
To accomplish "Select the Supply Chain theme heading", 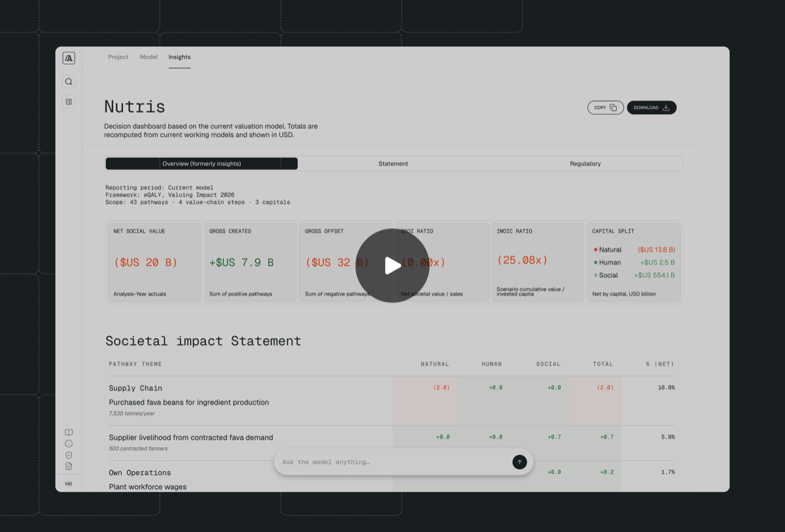I will (135, 388).
